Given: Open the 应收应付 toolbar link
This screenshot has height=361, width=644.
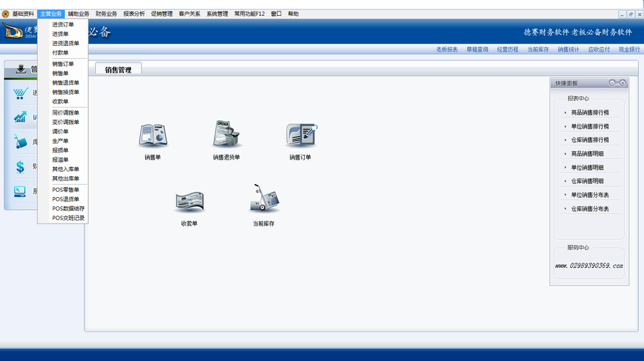Looking at the screenshot, I should (x=599, y=49).
